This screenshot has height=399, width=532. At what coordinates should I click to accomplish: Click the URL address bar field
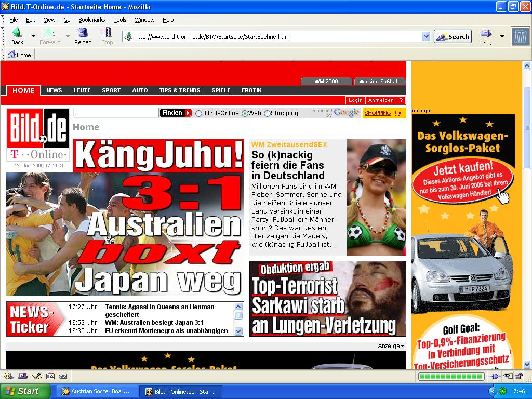click(x=277, y=37)
